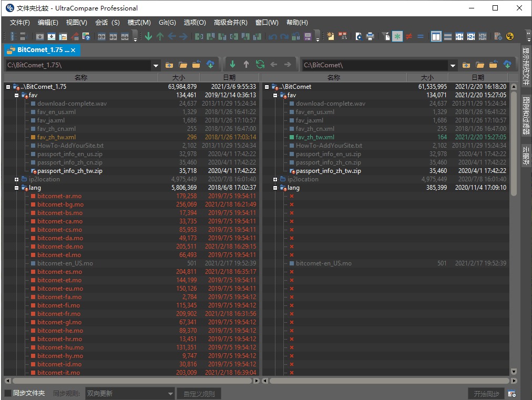Click the green next difference down arrow in toolbar
This screenshot has width=532, height=400.
(148, 36)
